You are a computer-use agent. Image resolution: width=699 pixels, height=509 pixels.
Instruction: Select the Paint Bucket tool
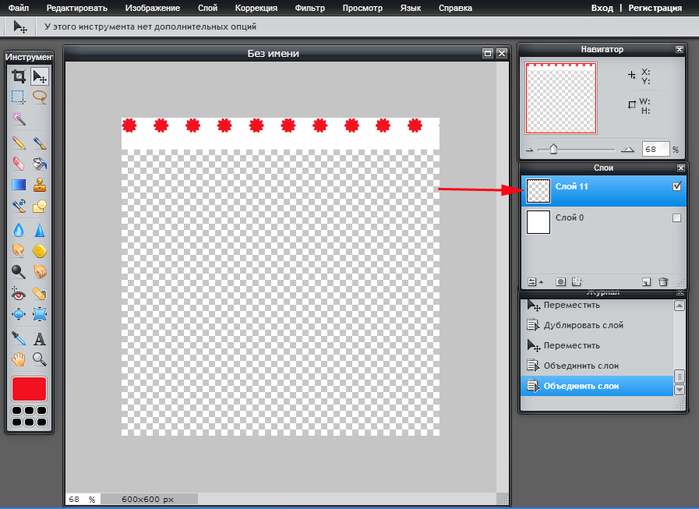(40, 164)
